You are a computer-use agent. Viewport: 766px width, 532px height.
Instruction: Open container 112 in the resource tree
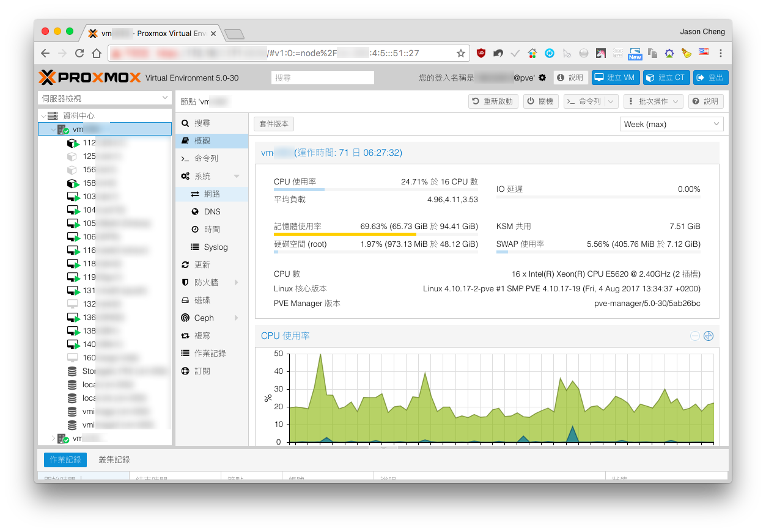pyautogui.click(x=105, y=143)
